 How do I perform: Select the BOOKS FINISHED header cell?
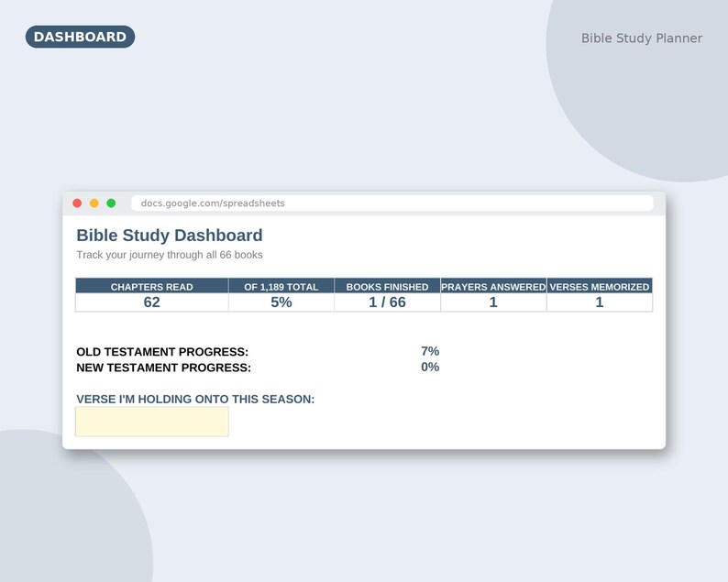[x=387, y=286]
